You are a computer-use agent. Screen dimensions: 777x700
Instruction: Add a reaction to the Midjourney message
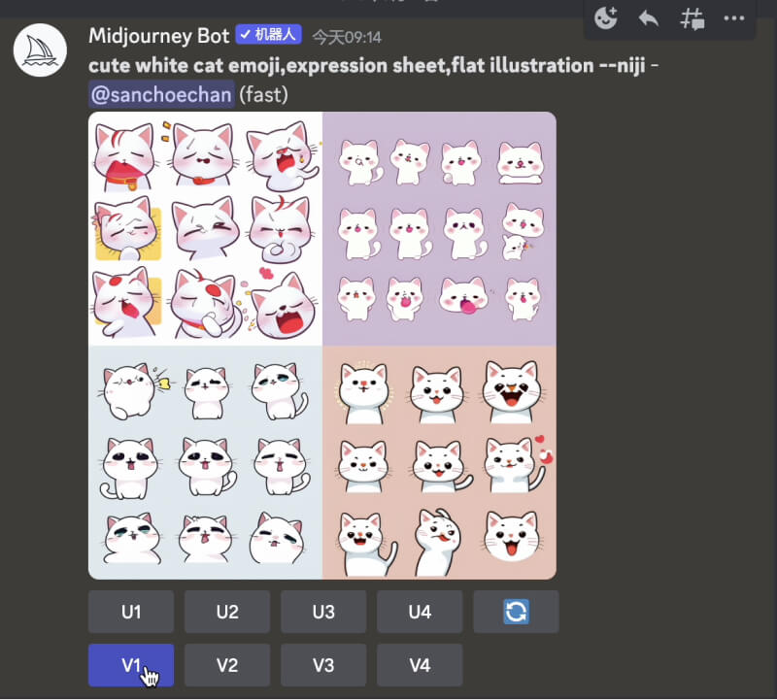click(x=605, y=18)
